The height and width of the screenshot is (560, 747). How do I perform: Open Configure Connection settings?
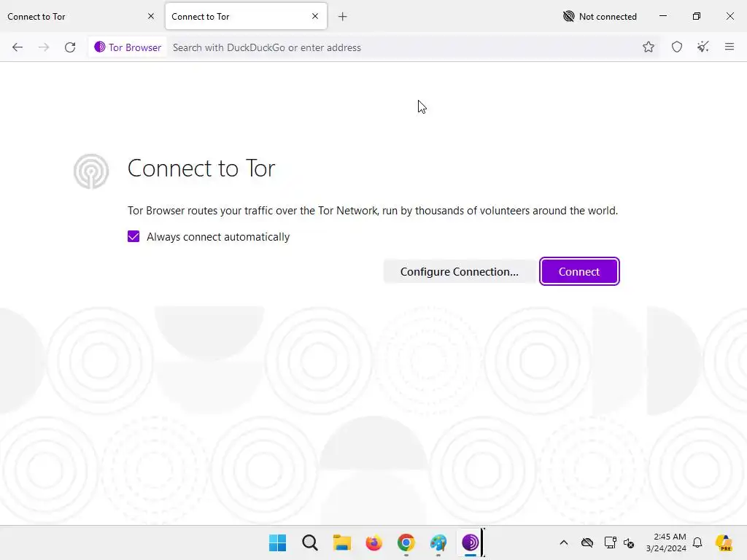click(x=460, y=271)
